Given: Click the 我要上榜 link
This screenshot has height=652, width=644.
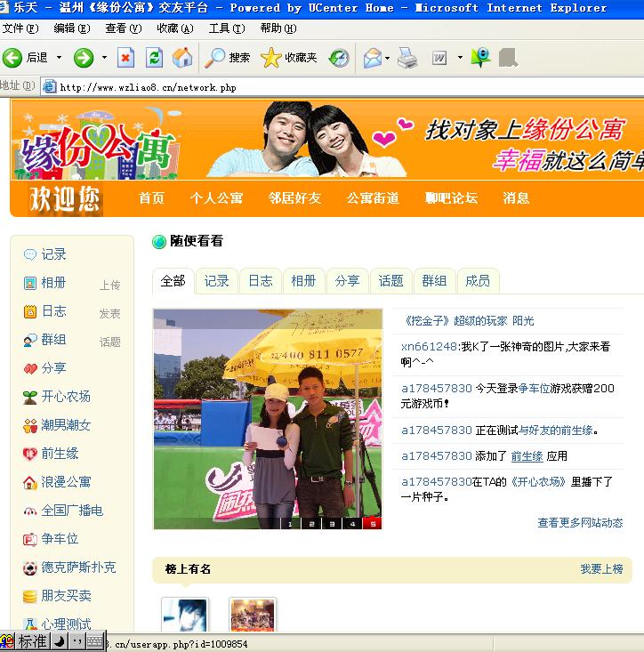Looking at the screenshot, I should [601, 569].
